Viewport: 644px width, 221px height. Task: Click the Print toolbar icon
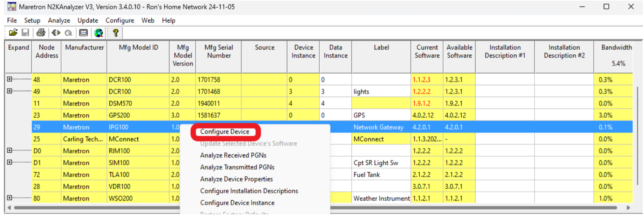pos(41,33)
